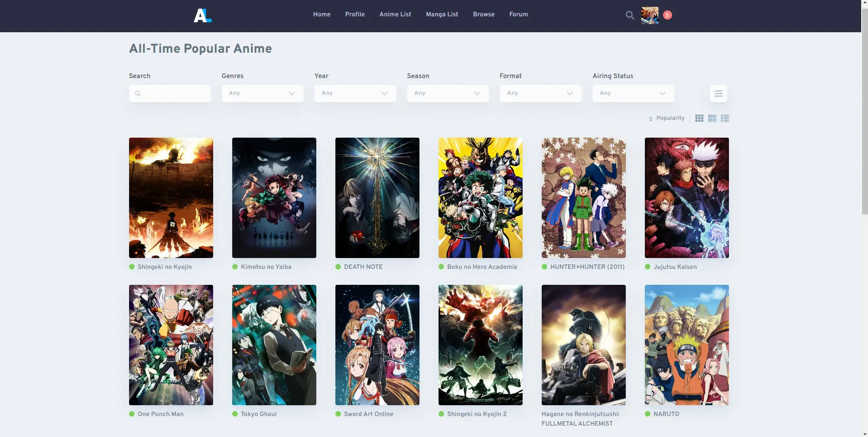
Task: Click green status dot beside Shingeki no Kyojin 2
Action: coord(441,414)
